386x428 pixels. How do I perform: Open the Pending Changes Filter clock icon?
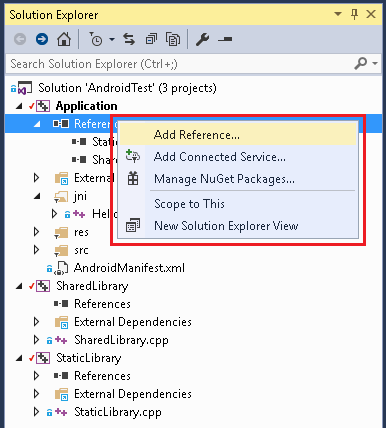(96, 39)
